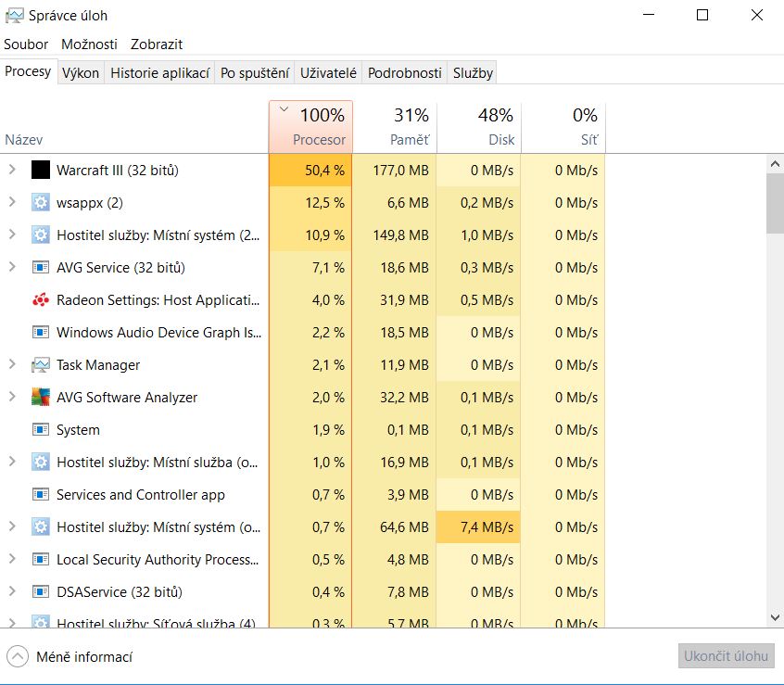Click the 12,5 % CPU value

pyautogui.click(x=325, y=203)
